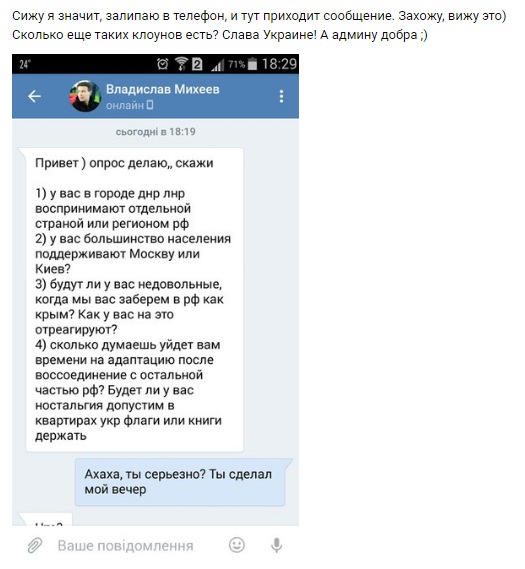Open the three-dot options menu
Screen dimensions: 525x569
pos(281,97)
